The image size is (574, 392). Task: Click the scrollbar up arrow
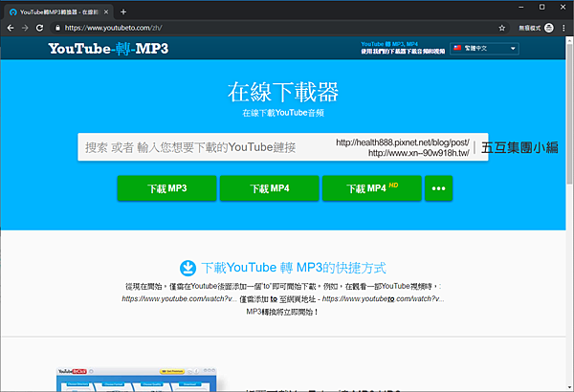(x=570, y=40)
